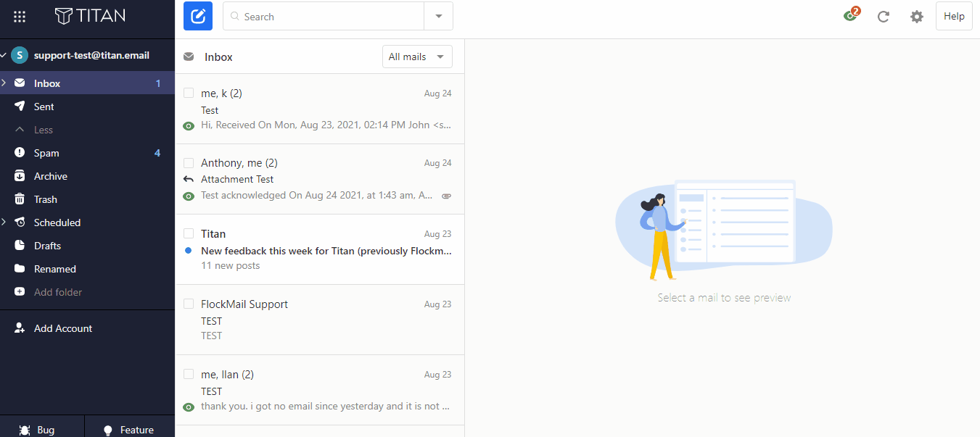Click the account avatar letter S

click(20, 55)
